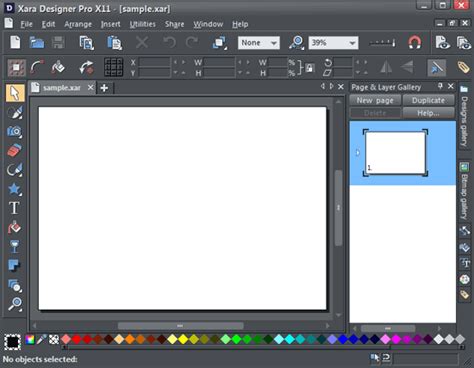The image size is (474, 368).
Task: Click the rotation angle input field
Action: pyautogui.click(x=343, y=62)
